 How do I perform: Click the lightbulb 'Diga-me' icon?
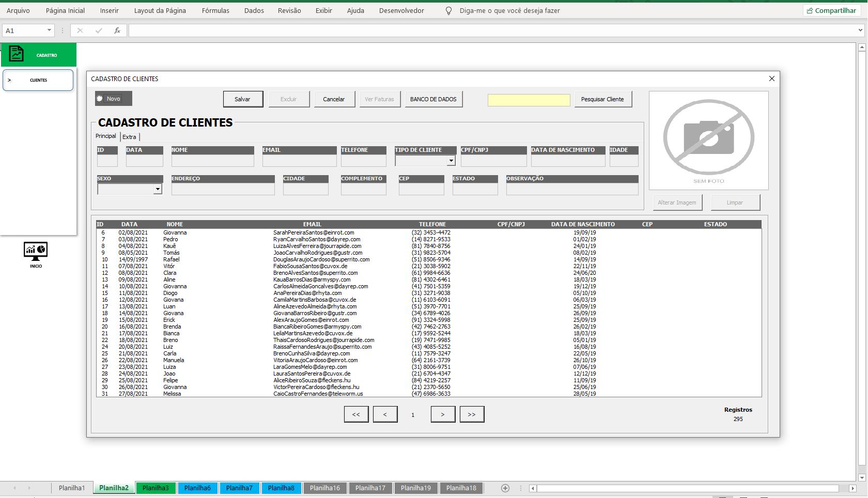[x=448, y=10]
